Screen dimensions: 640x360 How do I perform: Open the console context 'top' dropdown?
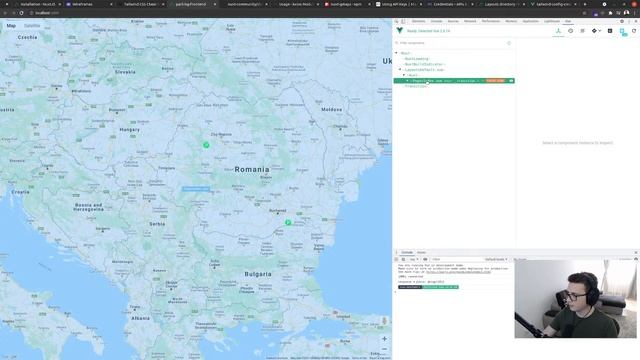point(414,259)
